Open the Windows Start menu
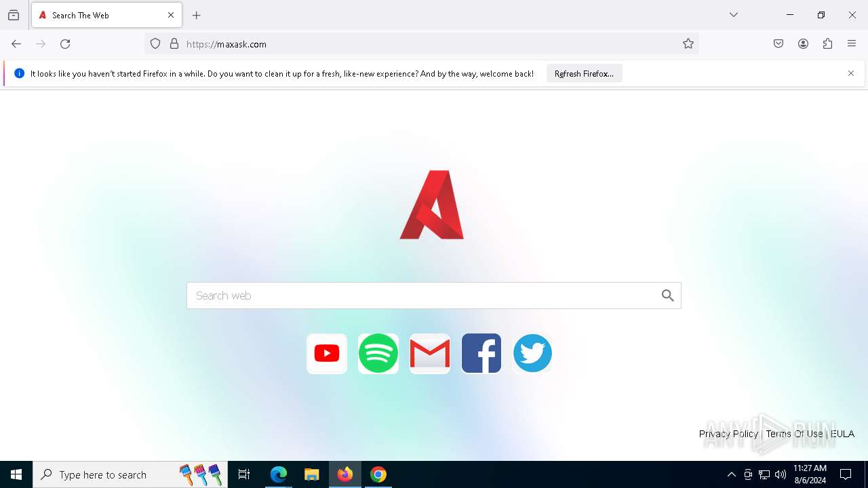This screenshot has height=488, width=868. click(16, 474)
